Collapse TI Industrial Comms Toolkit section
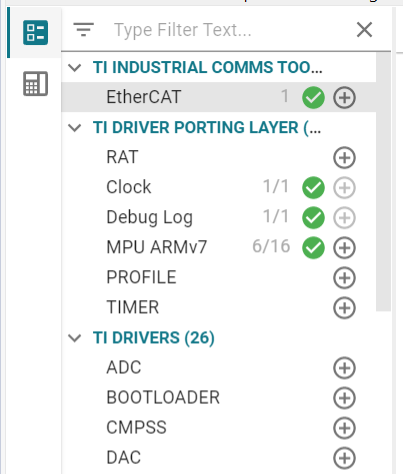 coord(74,68)
